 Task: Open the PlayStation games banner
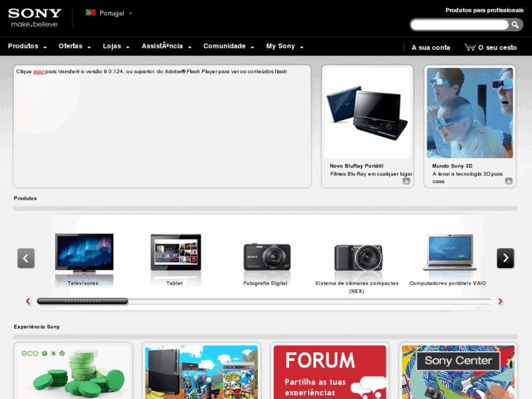pos(201,372)
